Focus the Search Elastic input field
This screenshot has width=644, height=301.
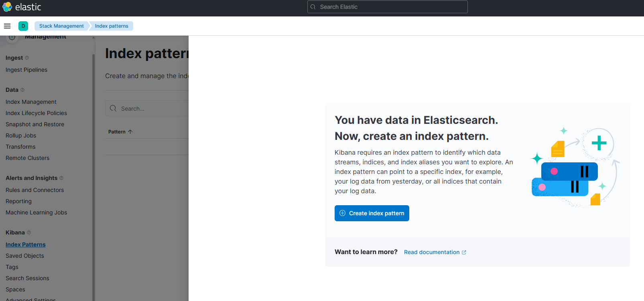pyautogui.click(x=388, y=7)
